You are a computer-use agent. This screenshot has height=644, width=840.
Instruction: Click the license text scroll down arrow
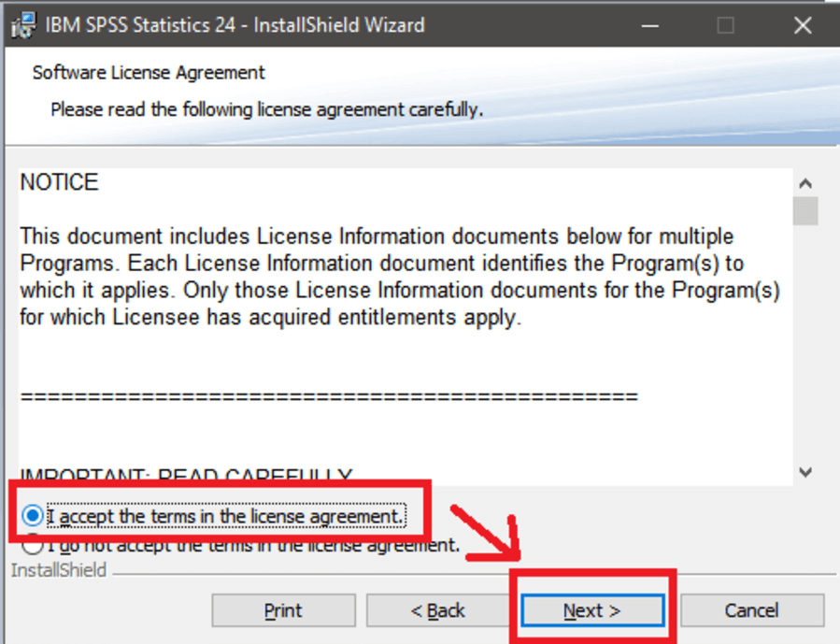coord(805,472)
